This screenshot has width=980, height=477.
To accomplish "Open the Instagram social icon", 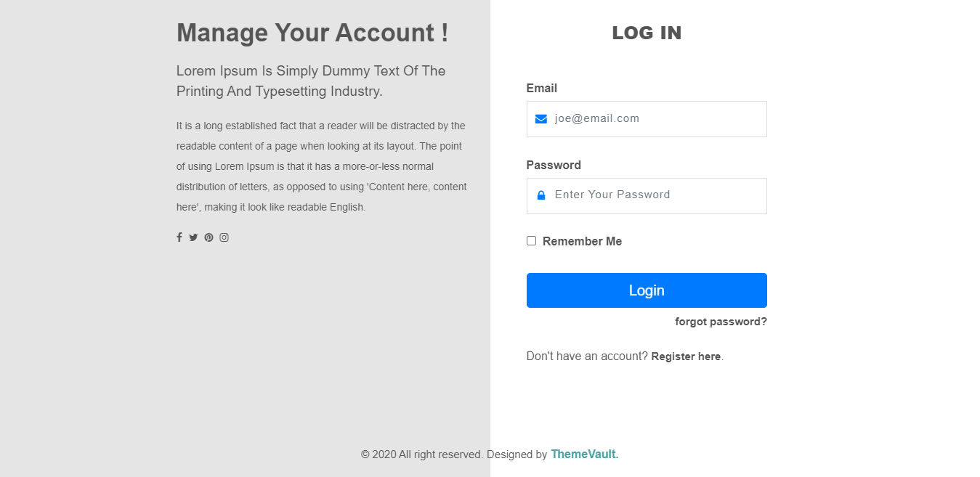I will click(x=224, y=237).
